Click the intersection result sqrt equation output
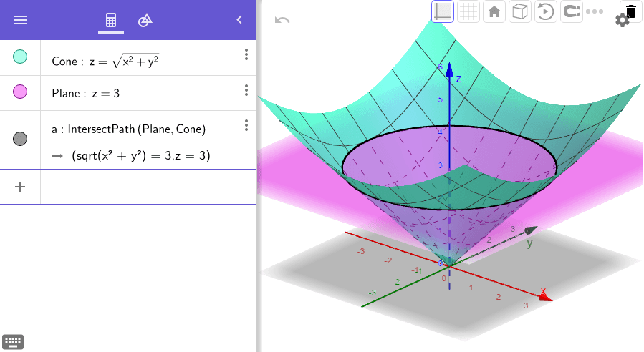This screenshot has height=352, width=644. (x=141, y=155)
